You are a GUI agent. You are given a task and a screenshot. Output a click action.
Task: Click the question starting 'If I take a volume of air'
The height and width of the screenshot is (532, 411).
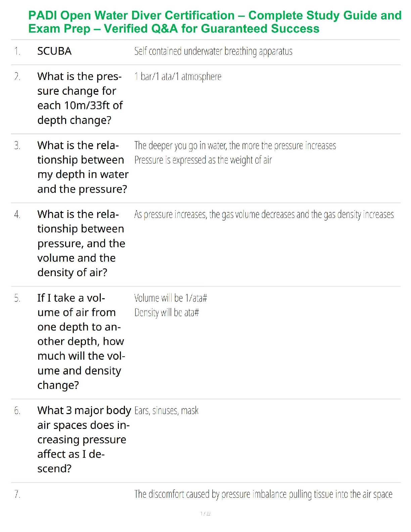81,341
